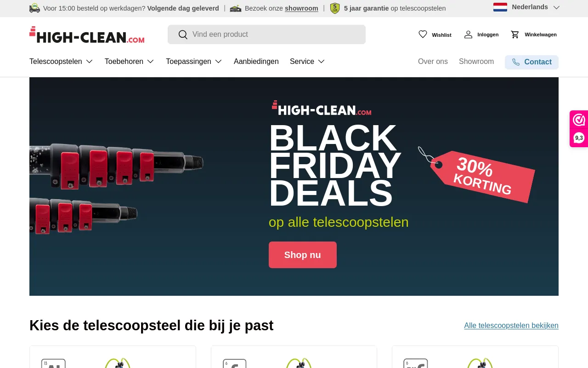588x368 pixels.
Task: Click the search magnifier icon
Action: tap(183, 34)
